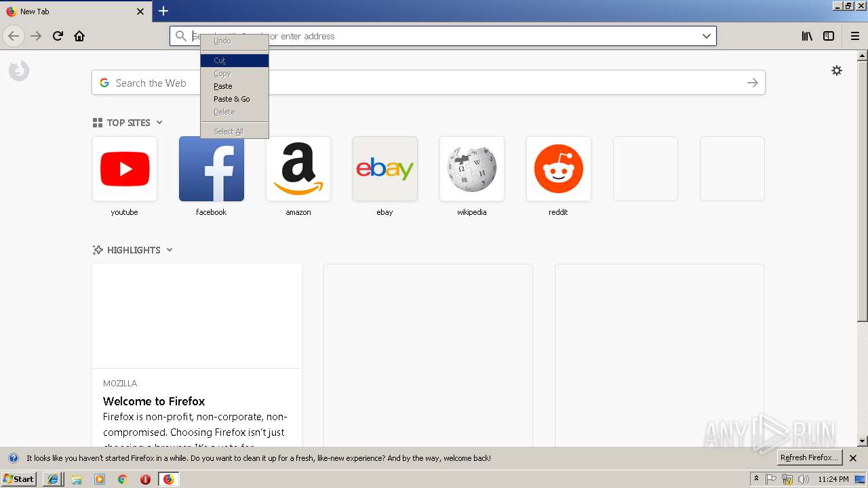Choose Paste in the context menu
The width and height of the screenshot is (868, 488).
[x=235, y=86]
